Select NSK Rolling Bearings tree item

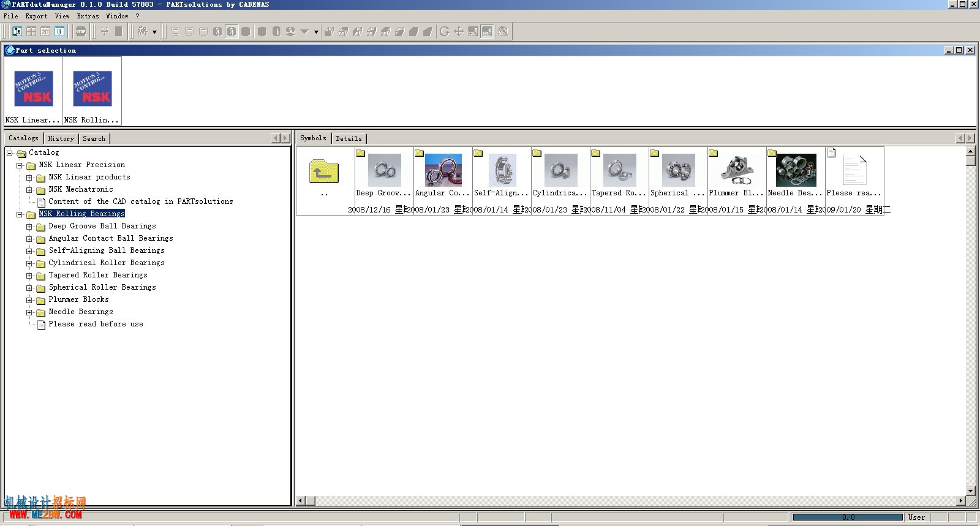coord(81,214)
